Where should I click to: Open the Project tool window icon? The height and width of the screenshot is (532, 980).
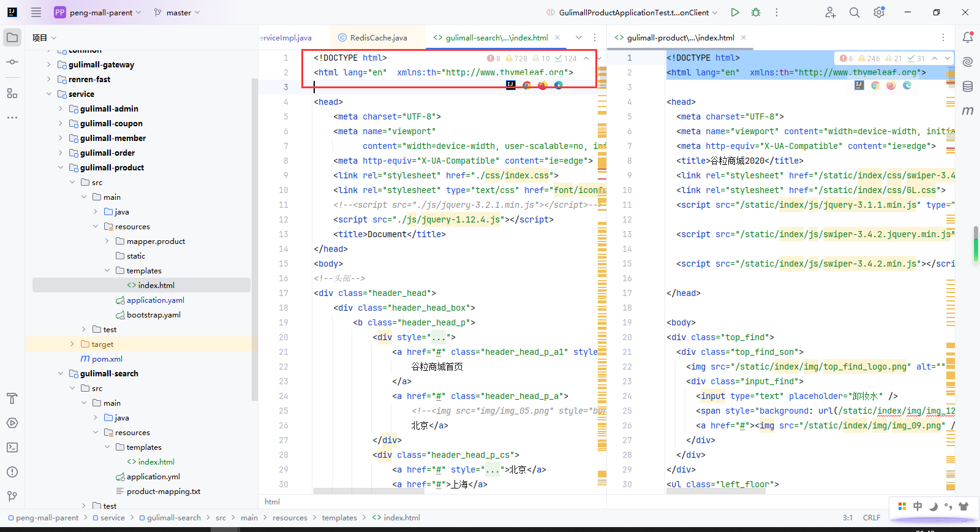[12, 37]
